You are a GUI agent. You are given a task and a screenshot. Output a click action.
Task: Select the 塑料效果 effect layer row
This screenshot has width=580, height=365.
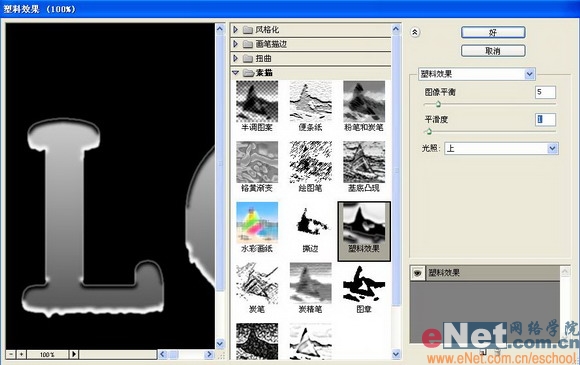coord(485,273)
